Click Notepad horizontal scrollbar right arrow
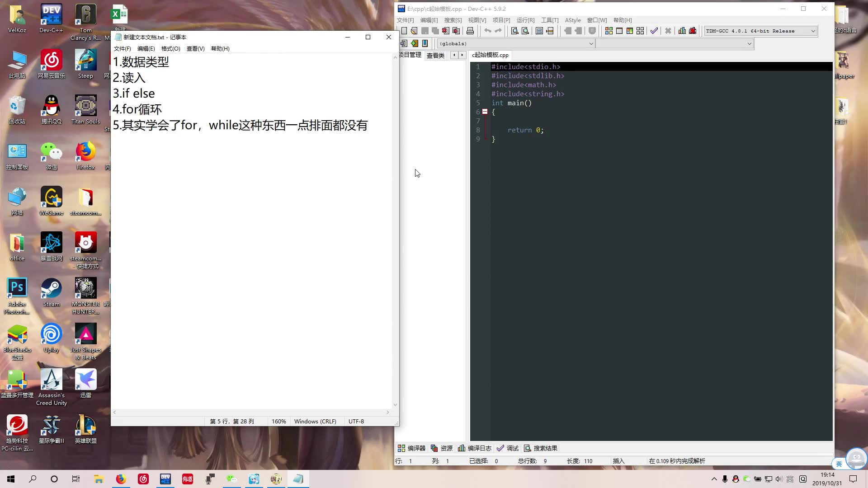This screenshot has height=488, width=868. point(388,412)
